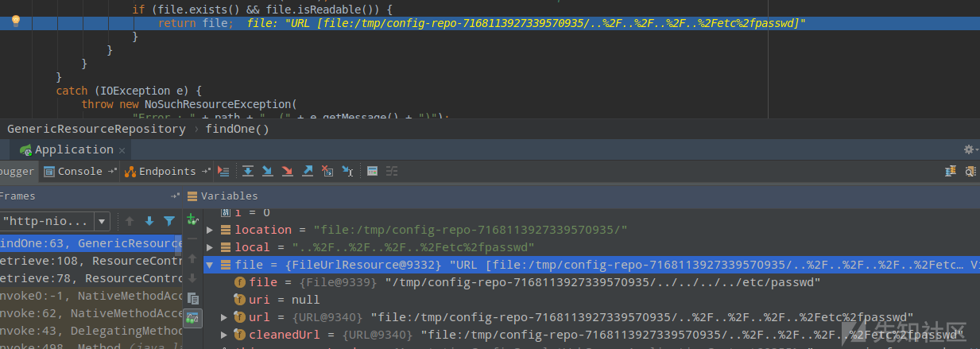Image resolution: width=980 pixels, height=349 pixels.
Task: Select the retrieve:108 ResourceController stack frame
Action: pos(91,261)
